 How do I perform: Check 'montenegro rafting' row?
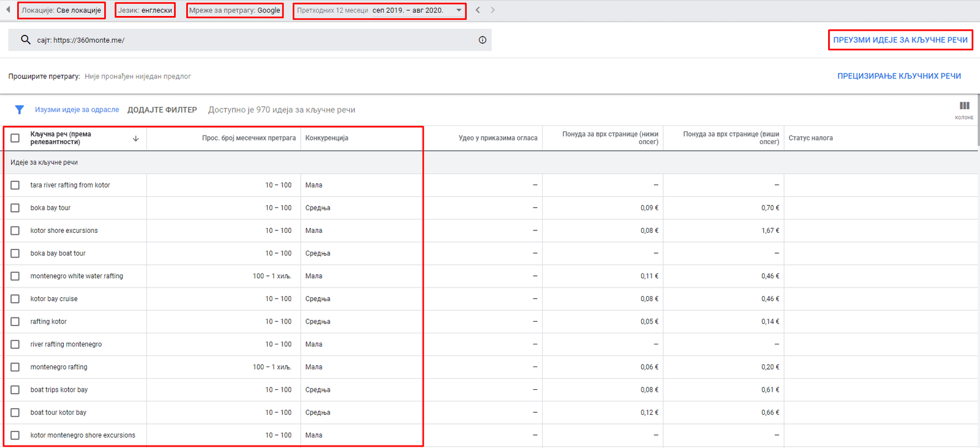point(15,367)
